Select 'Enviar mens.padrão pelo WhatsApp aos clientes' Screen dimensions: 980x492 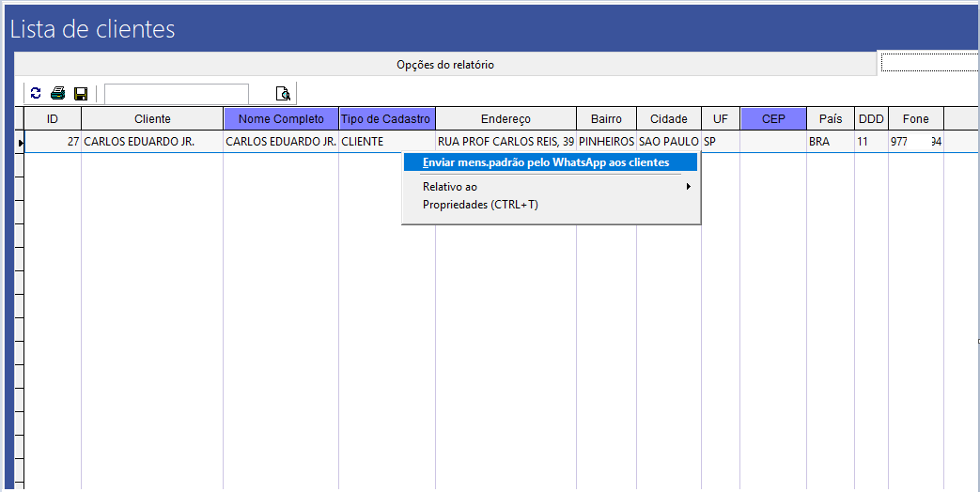pyautogui.click(x=546, y=162)
